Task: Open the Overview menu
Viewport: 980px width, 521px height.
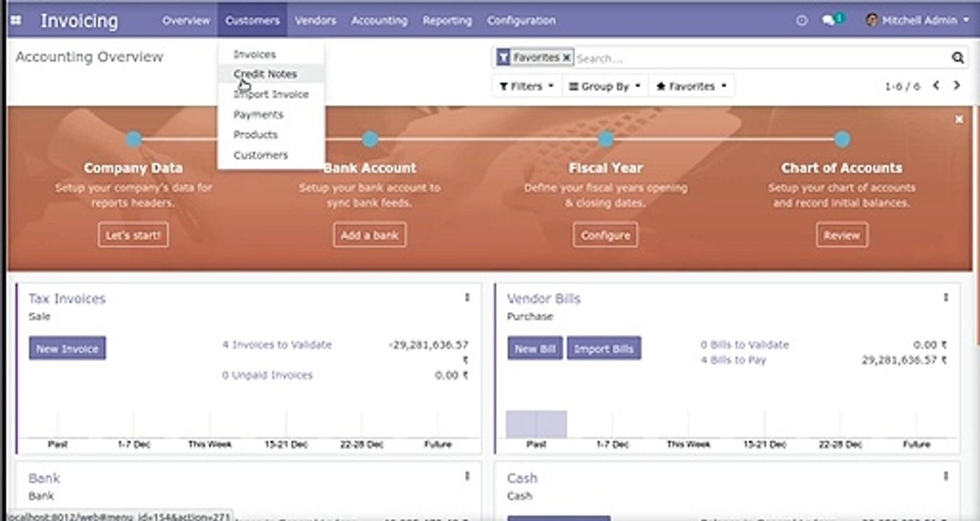Action: [186, 20]
